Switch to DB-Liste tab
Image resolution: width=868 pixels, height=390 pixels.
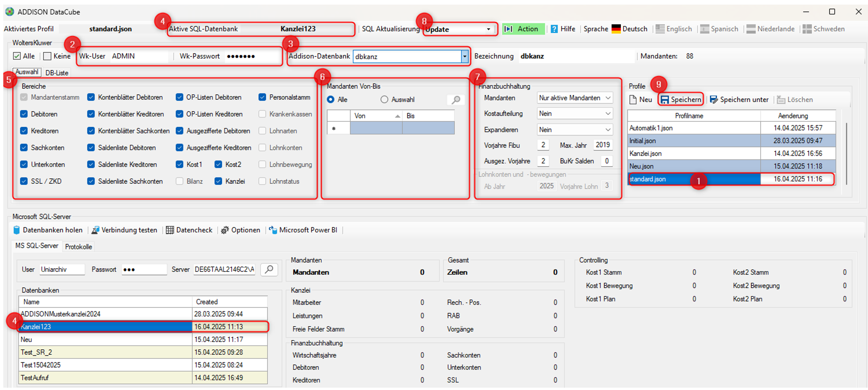(x=57, y=73)
